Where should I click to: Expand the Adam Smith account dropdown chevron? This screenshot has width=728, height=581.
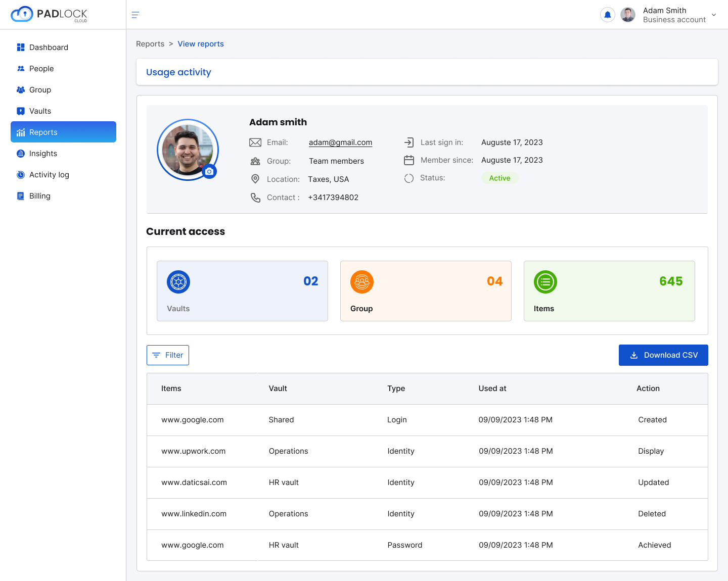coord(714,15)
